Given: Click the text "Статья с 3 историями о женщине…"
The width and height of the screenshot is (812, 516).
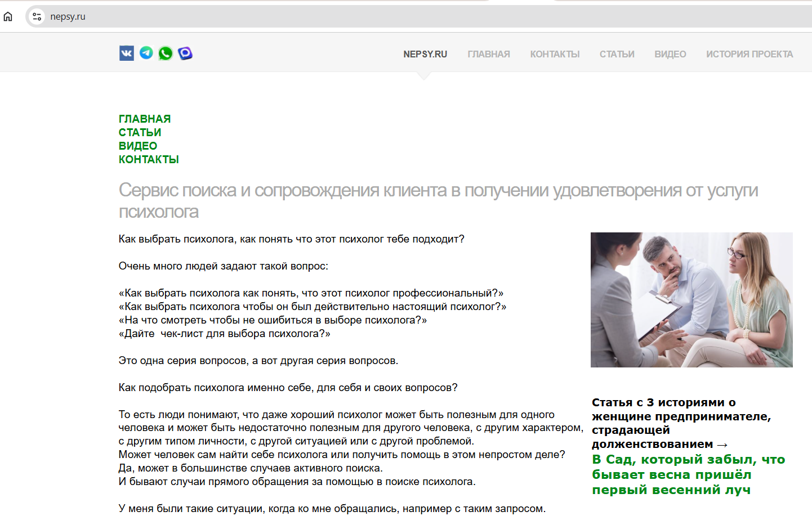Looking at the screenshot, I should [681, 423].
